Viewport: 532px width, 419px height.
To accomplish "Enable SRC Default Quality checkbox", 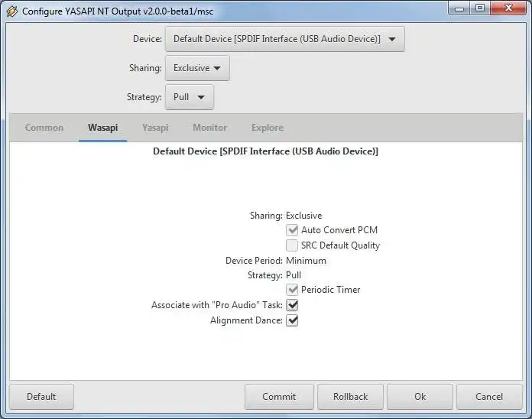I will tap(292, 245).
